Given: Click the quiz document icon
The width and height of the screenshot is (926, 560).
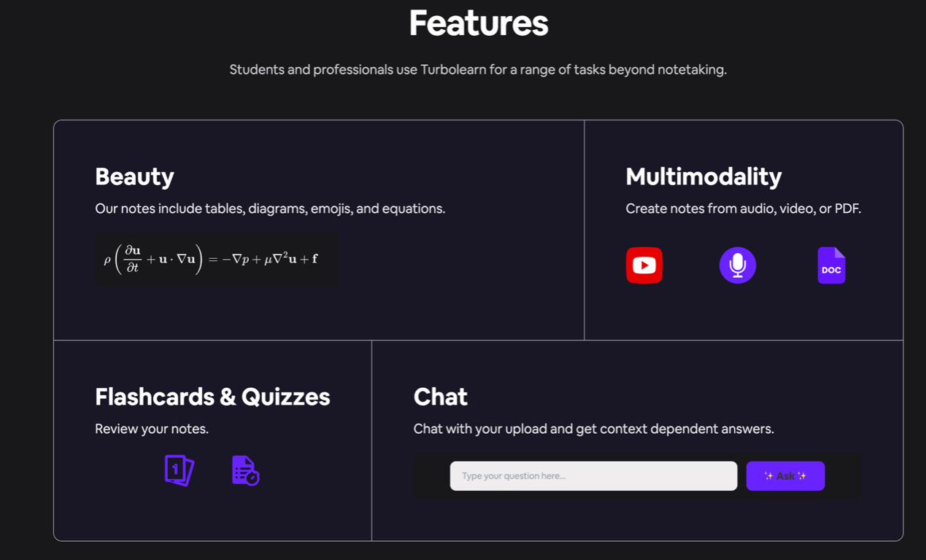Looking at the screenshot, I should (x=245, y=470).
